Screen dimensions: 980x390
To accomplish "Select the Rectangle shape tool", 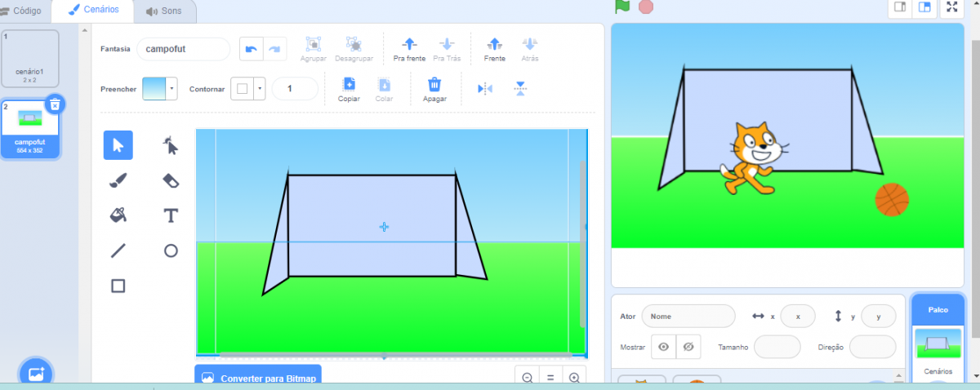I will (118, 286).
